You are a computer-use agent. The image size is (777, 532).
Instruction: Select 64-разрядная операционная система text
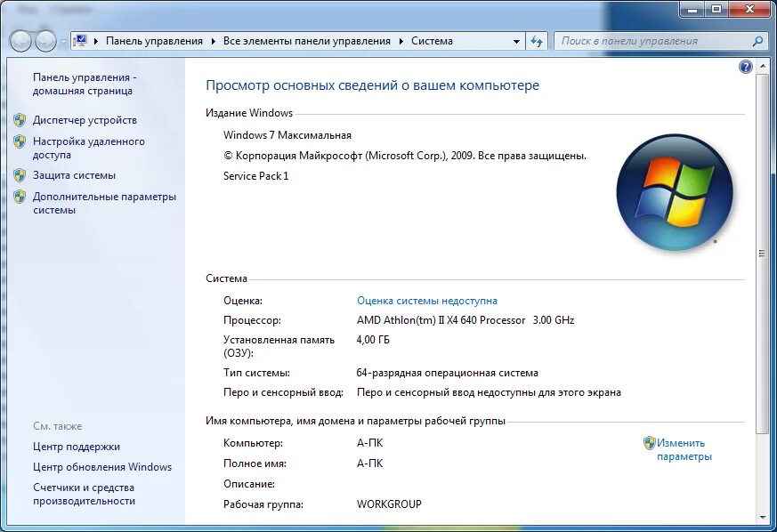(447, 373)
